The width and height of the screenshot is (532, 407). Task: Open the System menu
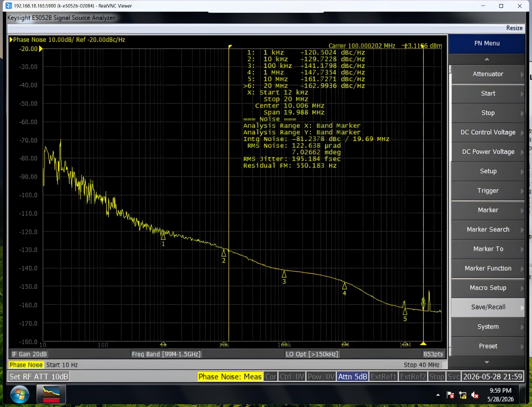point(488,327)
